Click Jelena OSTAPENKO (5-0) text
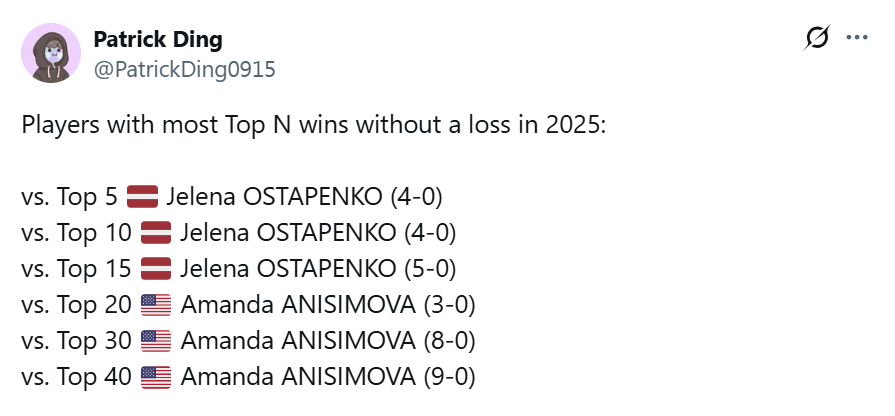Image resolution: width=895 pixels, height=416 pixels. click(318, 269)
